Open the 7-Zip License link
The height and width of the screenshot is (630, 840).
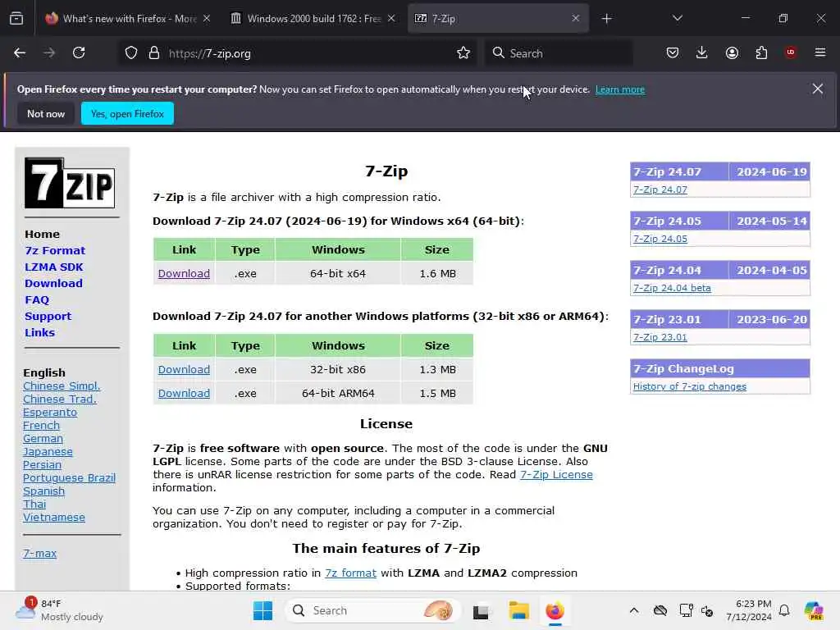tap(556, 475)
